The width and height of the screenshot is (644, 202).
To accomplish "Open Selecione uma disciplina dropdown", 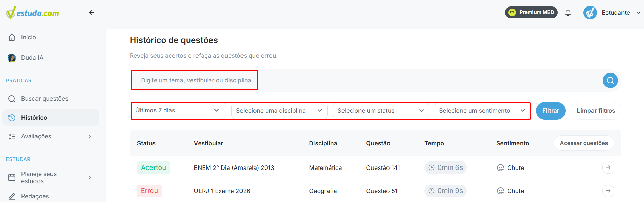I will [x=279, y=111].
